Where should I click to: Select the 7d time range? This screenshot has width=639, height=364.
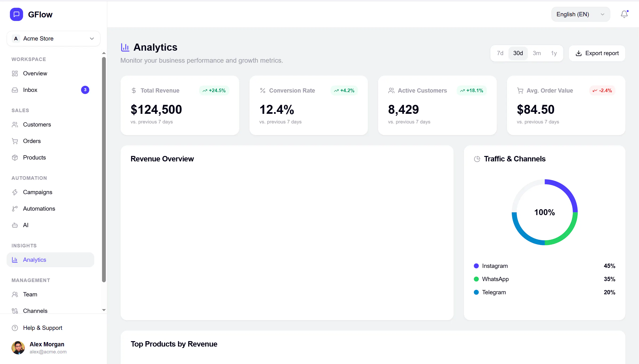click(500, 53)
